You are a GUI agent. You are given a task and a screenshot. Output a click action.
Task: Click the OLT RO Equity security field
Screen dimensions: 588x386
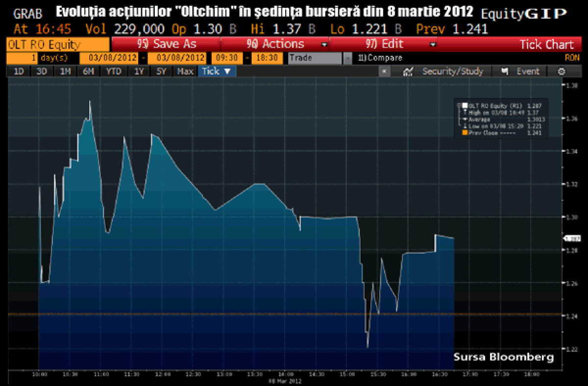pyautogui.click(x=59, y=45)
